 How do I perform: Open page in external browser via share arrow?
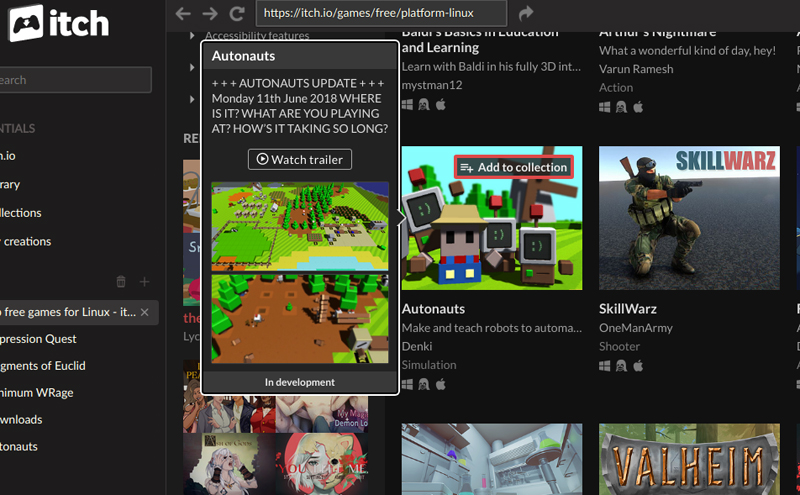coord(526,13)
